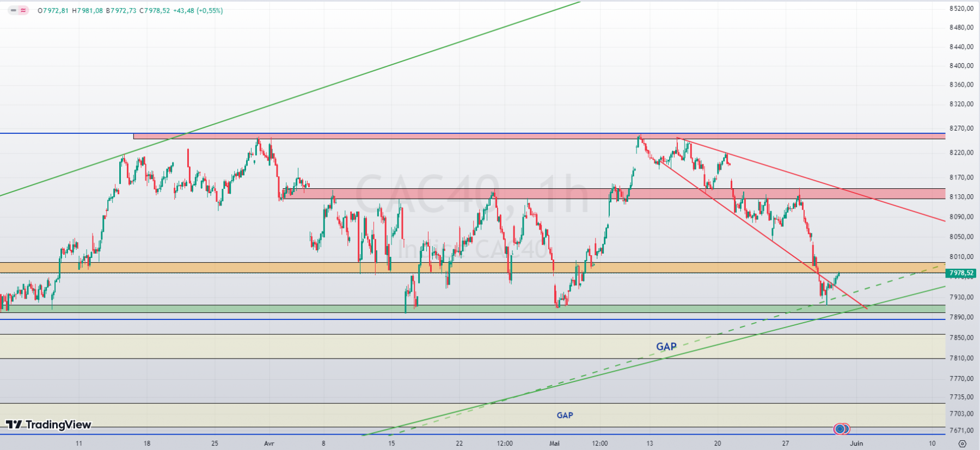Click the 8170,00 price axis label

[961, 177]
